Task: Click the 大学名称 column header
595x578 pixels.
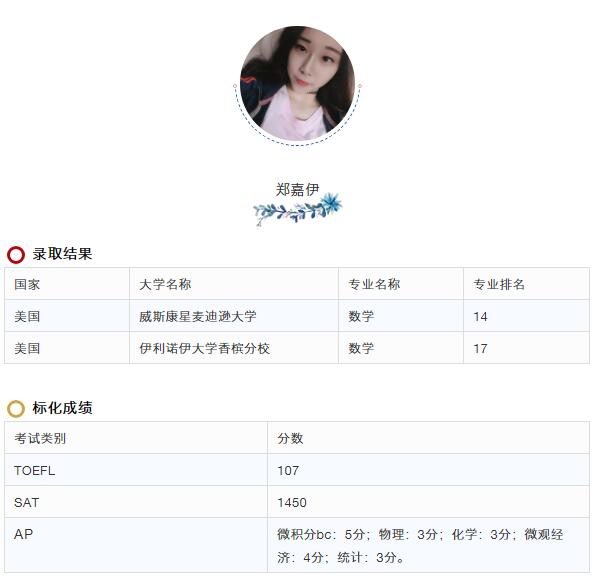Action: click(165, 284)
